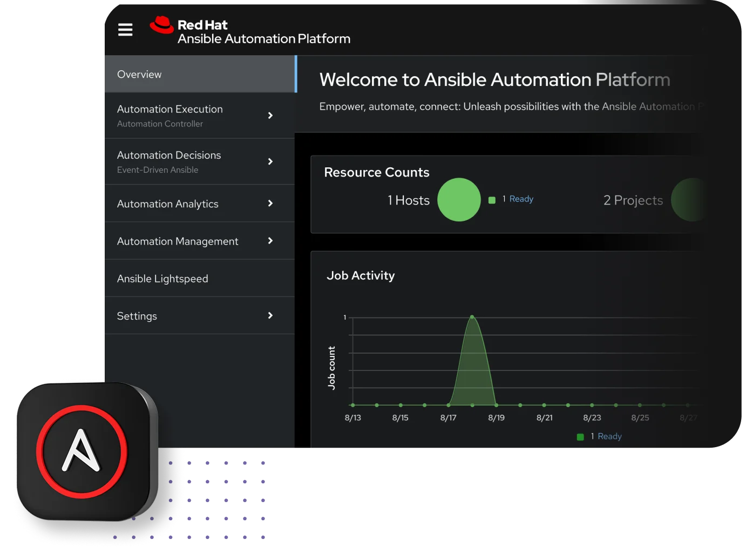Select Overview in the sidebar
The height and width of the screenshot is (560, 746).
[x=139, y=74]
